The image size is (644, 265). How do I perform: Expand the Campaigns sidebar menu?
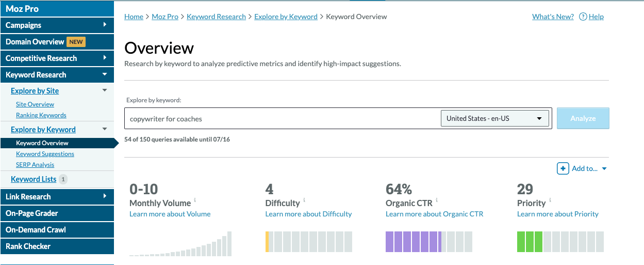pos(105,25)
